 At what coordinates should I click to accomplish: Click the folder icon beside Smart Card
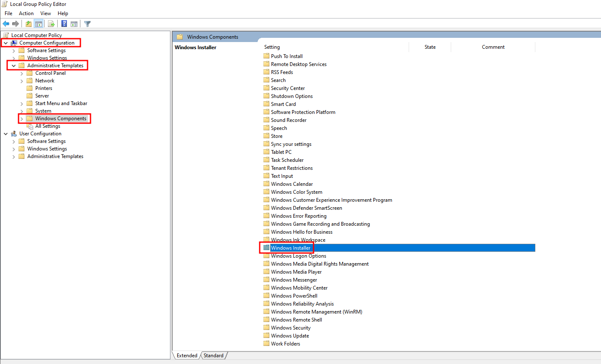click(266, 104)
